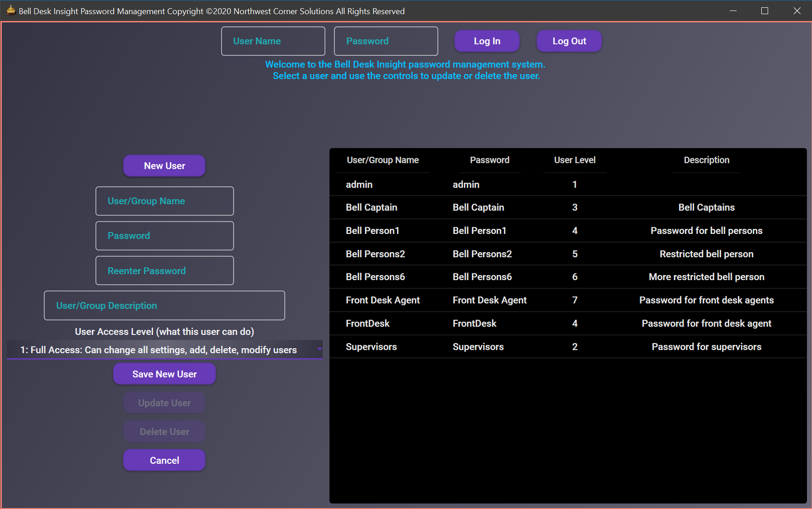Click the disabled Update User button
Viewport: 812px width, 509px height.
164,402
